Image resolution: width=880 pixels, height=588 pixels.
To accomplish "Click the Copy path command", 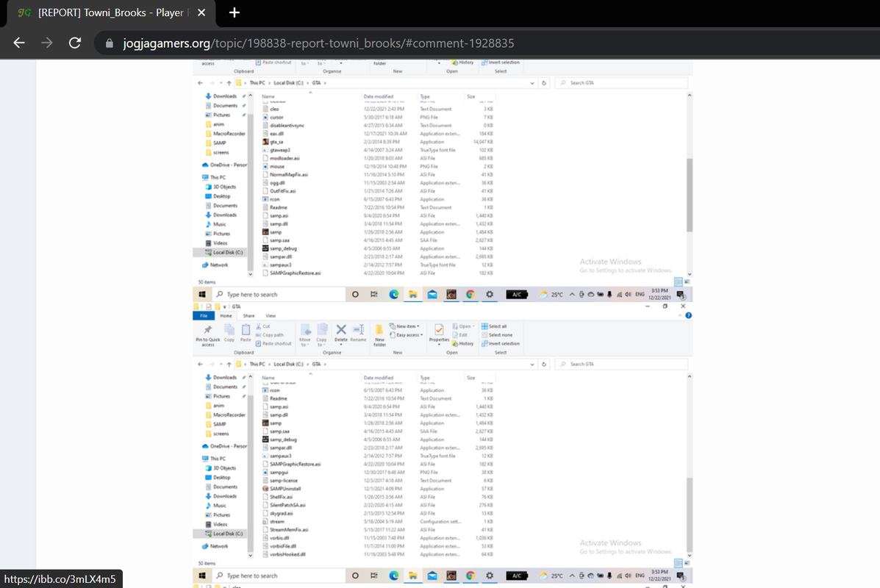I will coord(269,335).
